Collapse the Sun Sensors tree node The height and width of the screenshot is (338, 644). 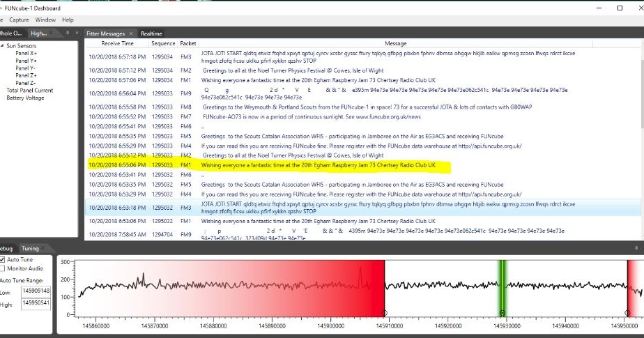2,46
